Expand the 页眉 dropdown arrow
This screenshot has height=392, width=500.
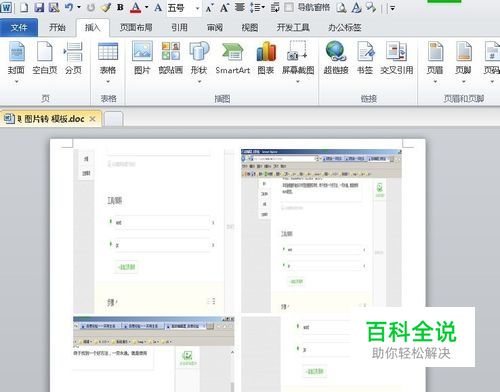point(435,82)
